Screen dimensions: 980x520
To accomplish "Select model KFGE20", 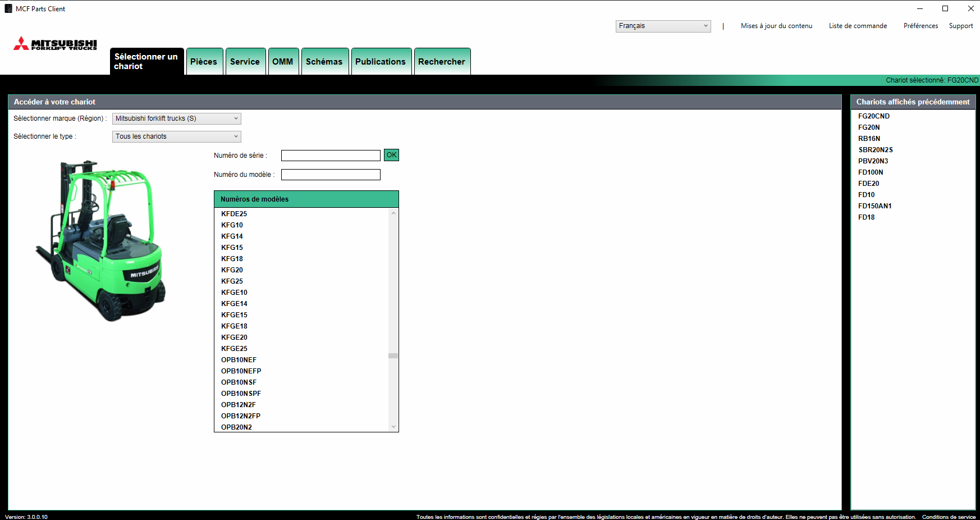I will [234, 337].
